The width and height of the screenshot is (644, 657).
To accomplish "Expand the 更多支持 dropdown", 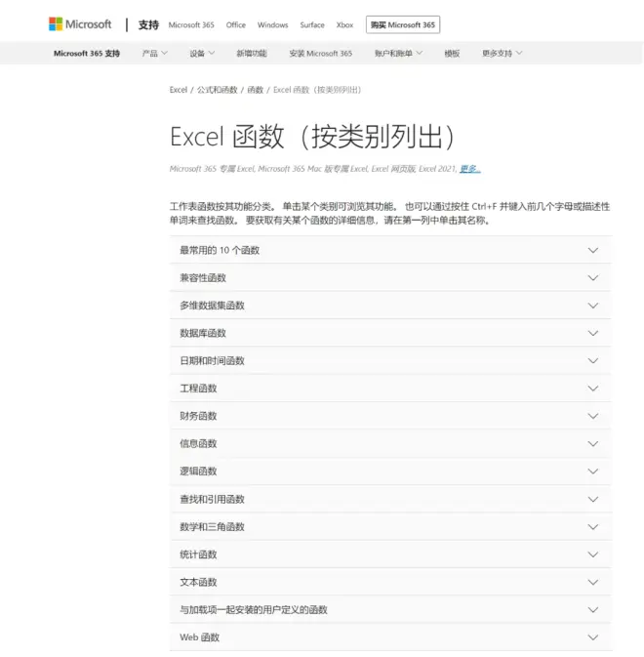I will click(503, 54).
